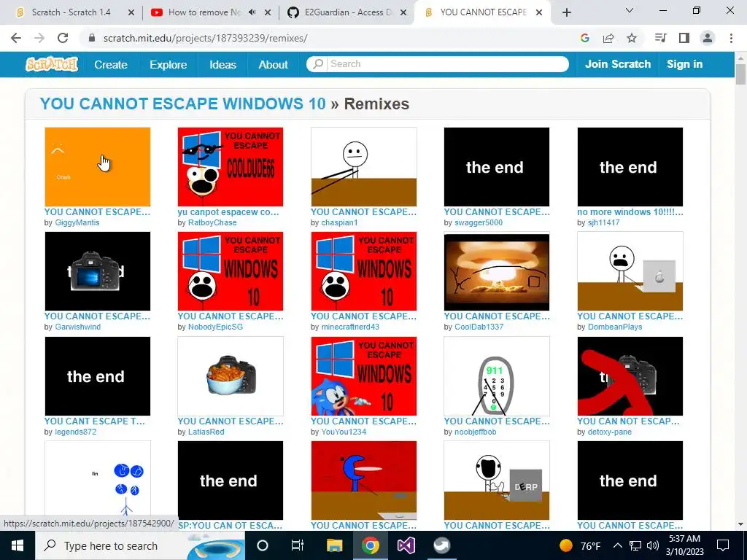The image size is (747, 560).
Task: Open the 911 phone thumbnail by noobjeffbob
Action: (x=496, y=376)
